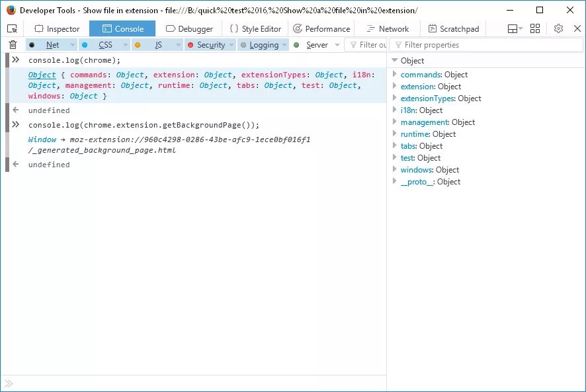Click the Window link in output
The height and width of the screenshot is (392, 586).
pyautogui.click(x=42, y=139)
